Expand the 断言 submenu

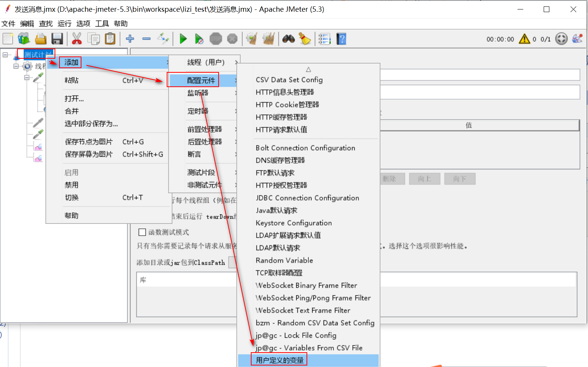click(203, 154)
